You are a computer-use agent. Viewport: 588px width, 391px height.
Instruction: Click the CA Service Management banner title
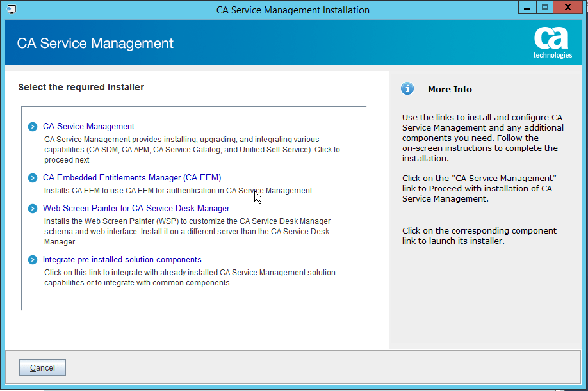coord(95,44)
